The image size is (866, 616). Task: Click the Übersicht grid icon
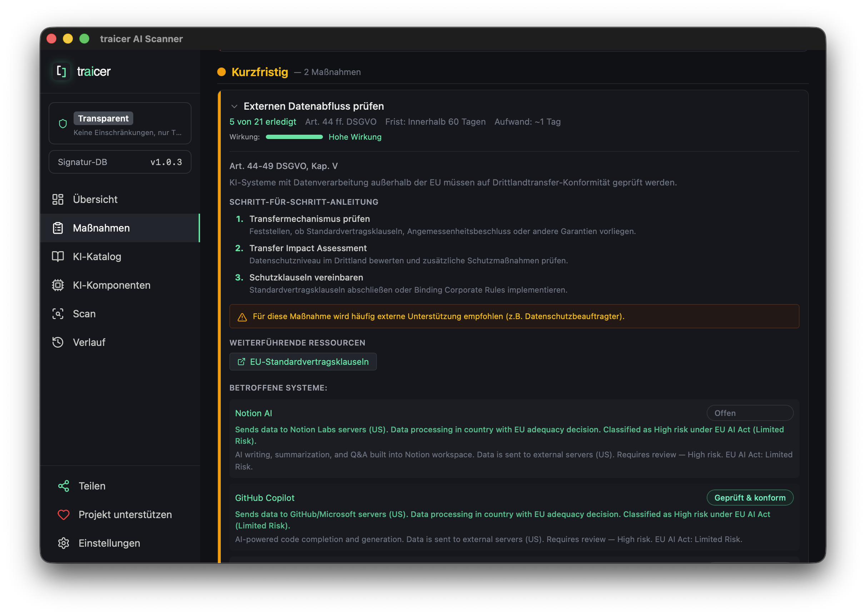(x=58, y=199)
